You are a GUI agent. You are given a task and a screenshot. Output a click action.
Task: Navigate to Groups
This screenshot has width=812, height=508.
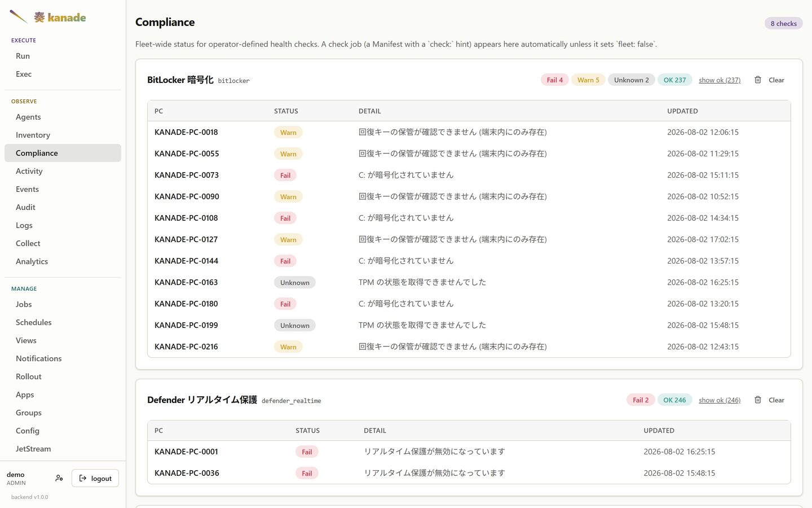click(63, 413)
